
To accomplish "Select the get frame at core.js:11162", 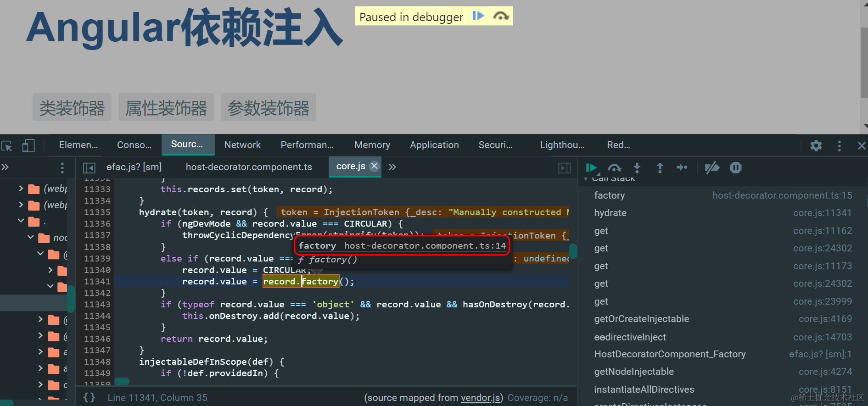I will click(x=723, y=231).
